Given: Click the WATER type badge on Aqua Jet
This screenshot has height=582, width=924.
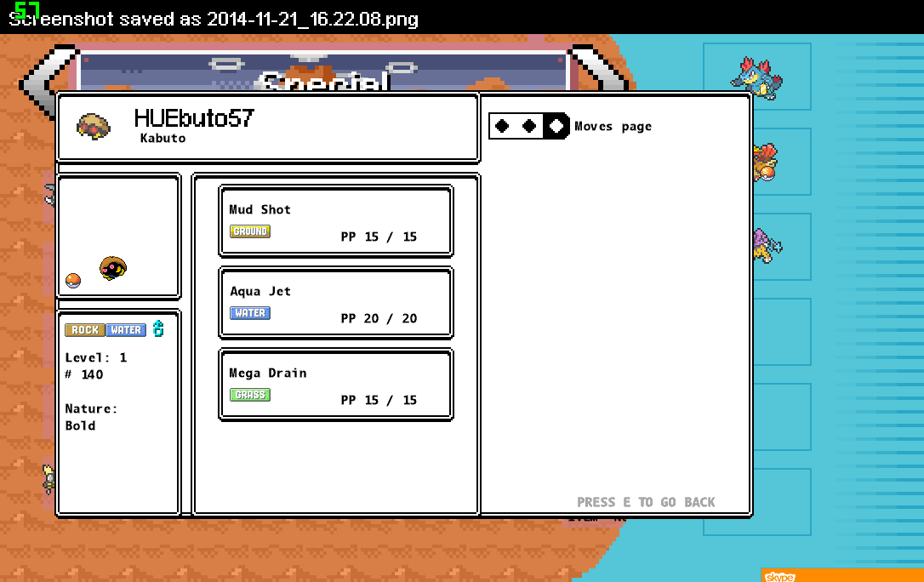Looking at the screenshot, I should (x=250, y=313).
